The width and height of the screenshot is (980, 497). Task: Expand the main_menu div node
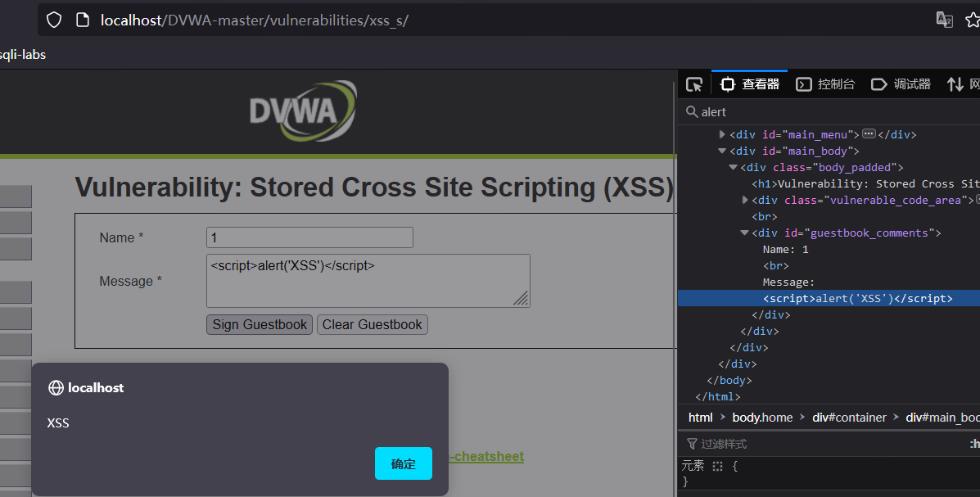click(x=722, y=134)
